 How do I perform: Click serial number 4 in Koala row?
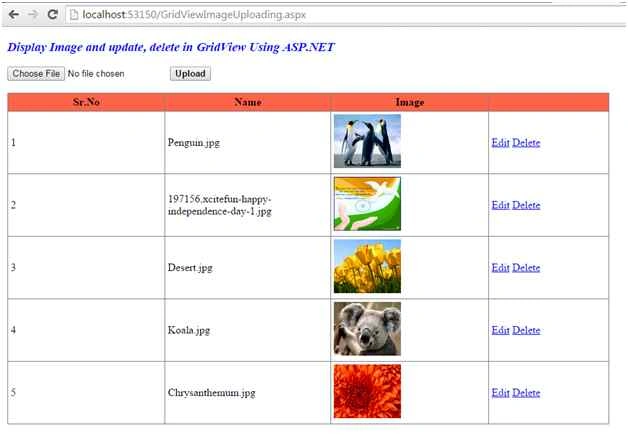pyautogui.click(x=14, y=330)
